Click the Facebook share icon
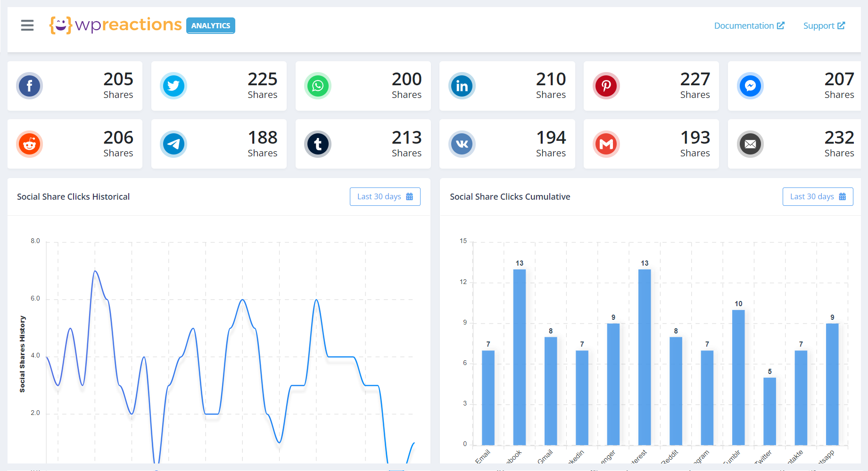Screen dimensions: 868x471 pos(30,86)
